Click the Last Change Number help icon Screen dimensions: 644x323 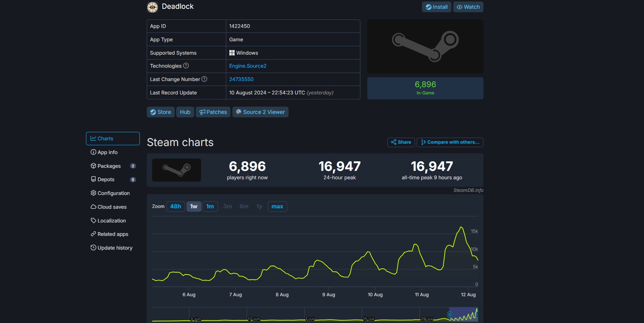coord(204,79)
